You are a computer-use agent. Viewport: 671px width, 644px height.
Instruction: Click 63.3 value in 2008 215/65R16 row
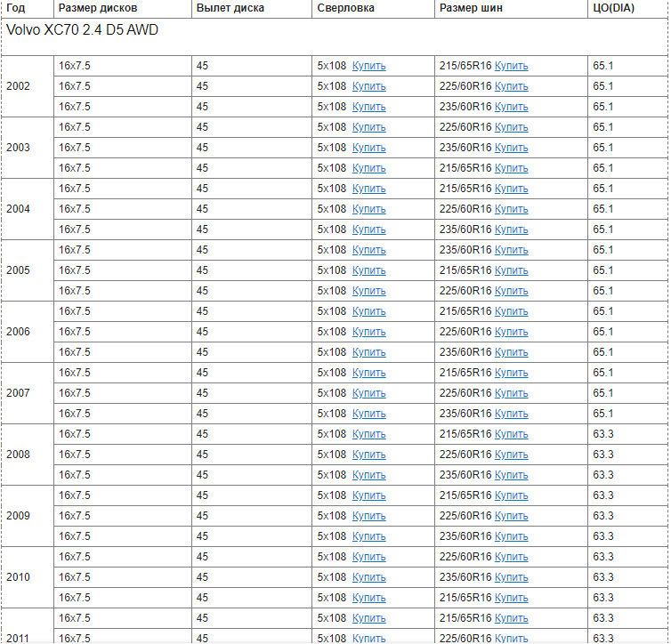click(x=603, y=434)
